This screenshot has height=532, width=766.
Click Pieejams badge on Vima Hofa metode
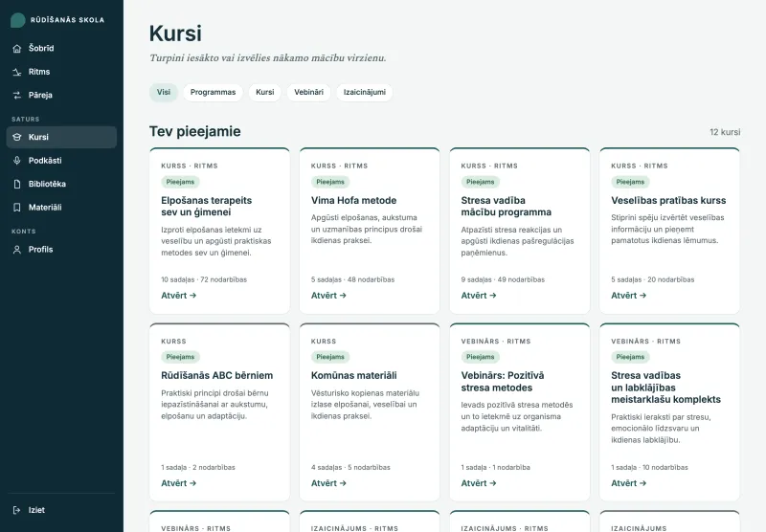pos(330,182)
